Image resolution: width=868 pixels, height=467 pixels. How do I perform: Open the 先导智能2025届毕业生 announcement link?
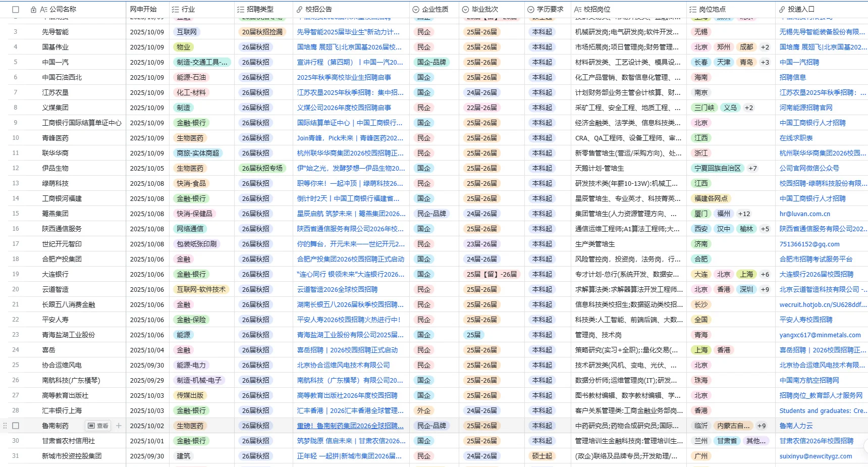(348, 32)
